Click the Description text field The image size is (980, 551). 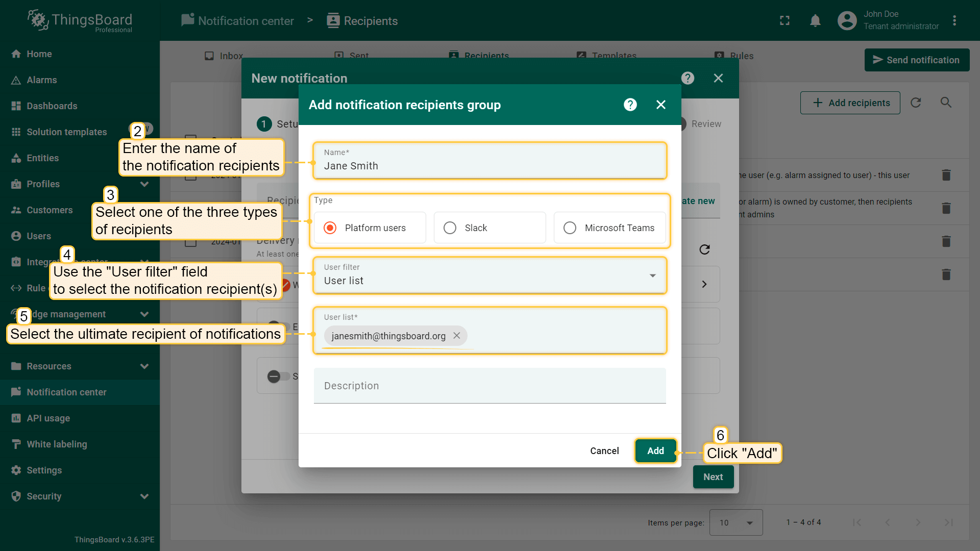(x=489, y=386)
